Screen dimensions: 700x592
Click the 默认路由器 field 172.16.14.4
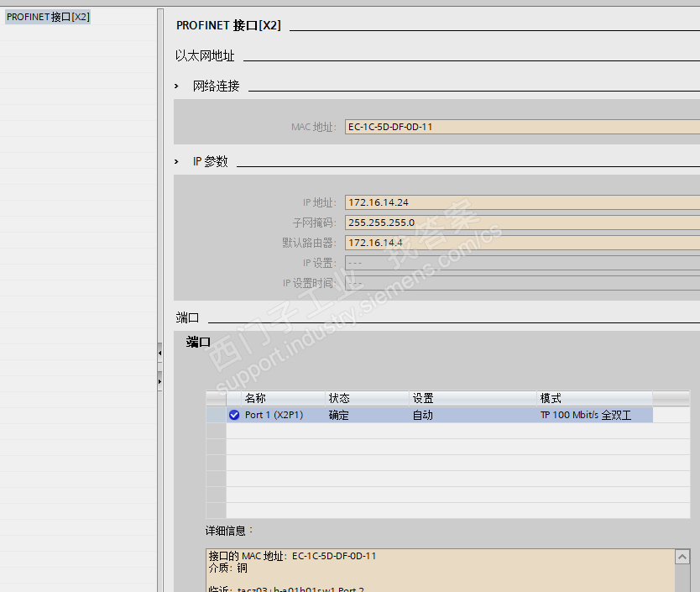522,243
